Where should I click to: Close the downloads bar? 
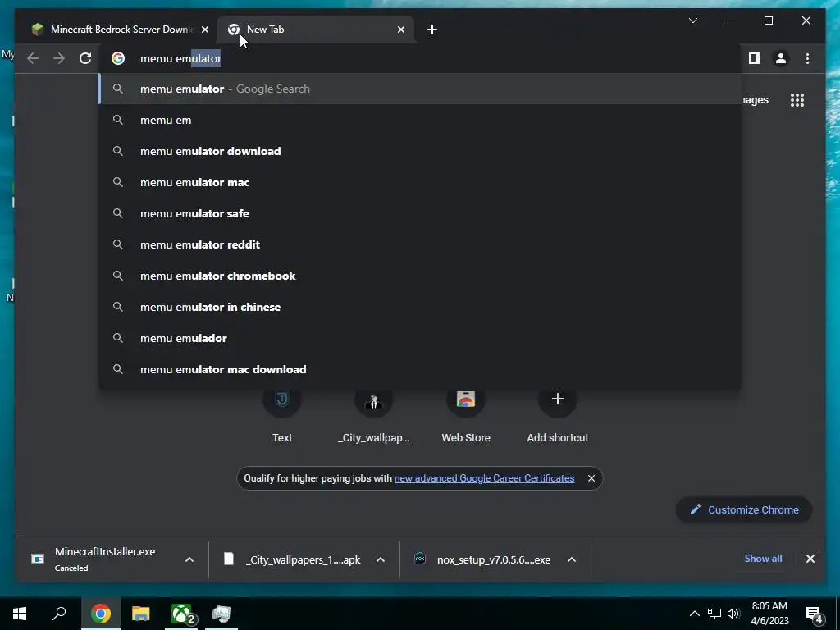810,559
